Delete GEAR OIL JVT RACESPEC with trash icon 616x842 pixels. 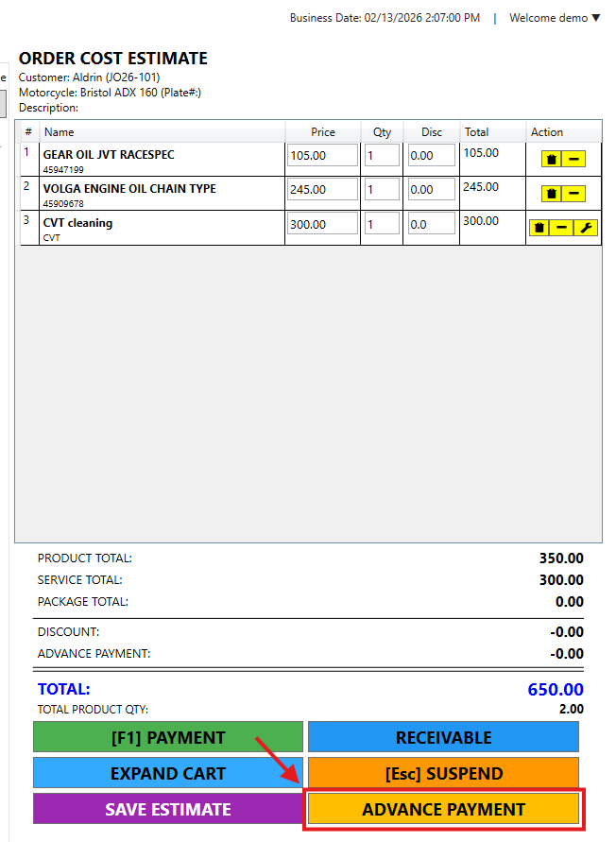tap(552, 160)
